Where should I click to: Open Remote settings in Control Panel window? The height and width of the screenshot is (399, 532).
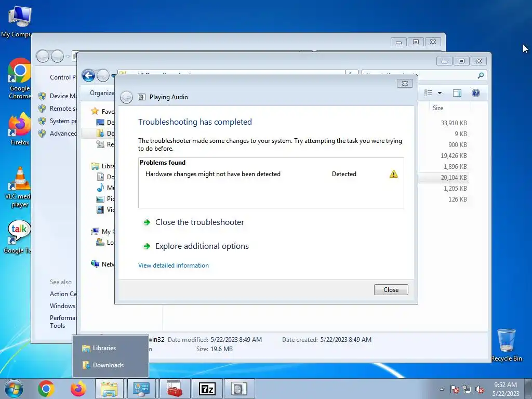[63, 109]
